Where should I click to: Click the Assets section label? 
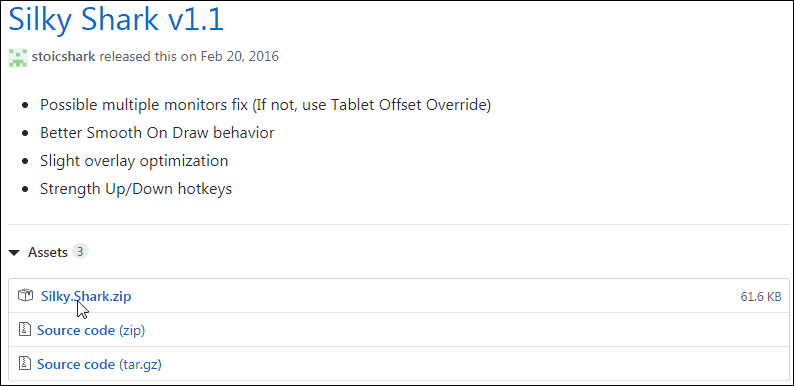pyautogui.click(x=48, y=252)
